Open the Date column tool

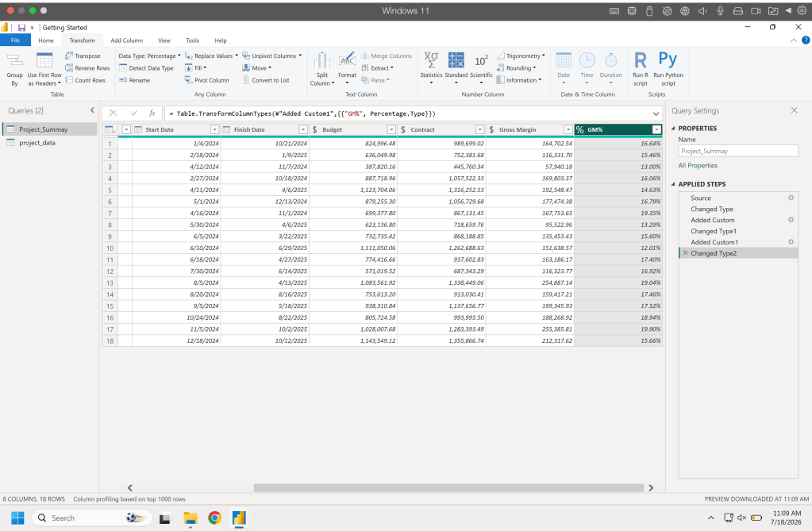coord(564,69)
